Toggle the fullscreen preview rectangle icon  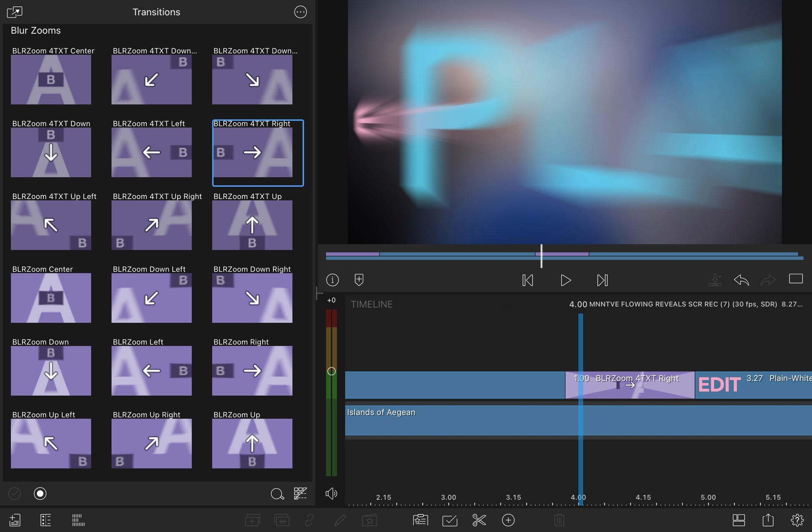tap(796, 279)
